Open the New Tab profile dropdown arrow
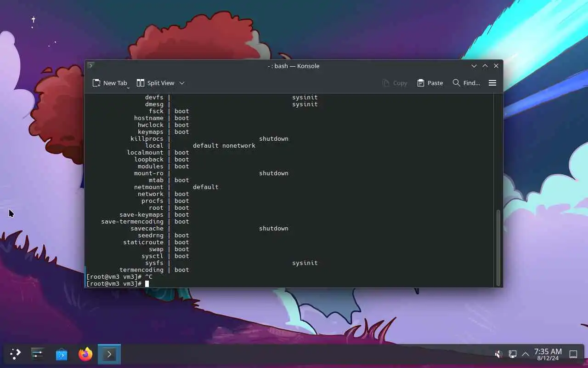This screenshot has height=368, width=588. click(x=128, y=87)
